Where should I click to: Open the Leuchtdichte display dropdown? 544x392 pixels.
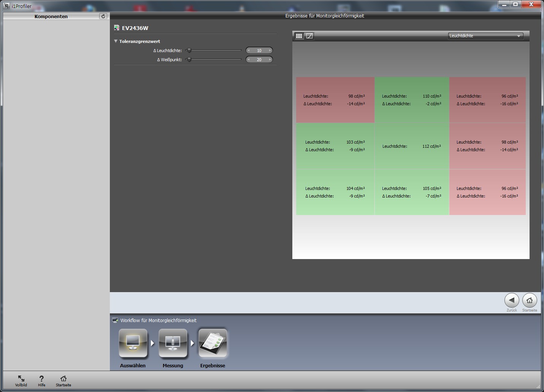(485, 36)
